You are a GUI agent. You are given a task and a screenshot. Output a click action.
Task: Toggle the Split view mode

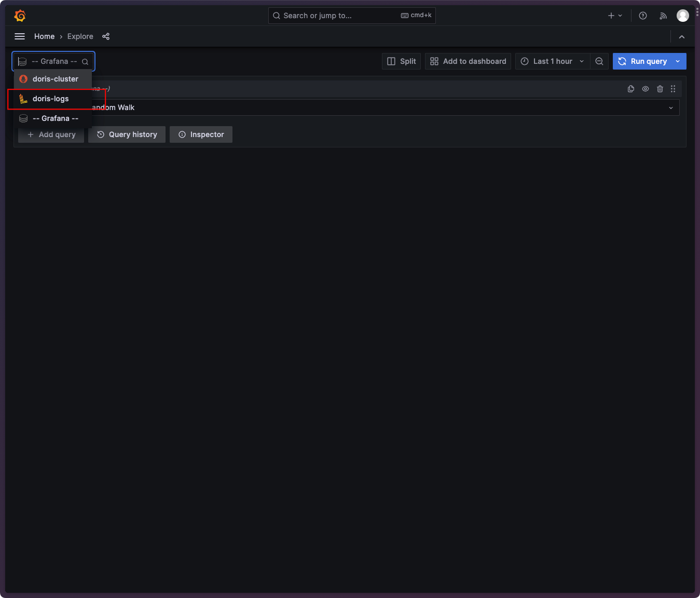coord(401,61)
